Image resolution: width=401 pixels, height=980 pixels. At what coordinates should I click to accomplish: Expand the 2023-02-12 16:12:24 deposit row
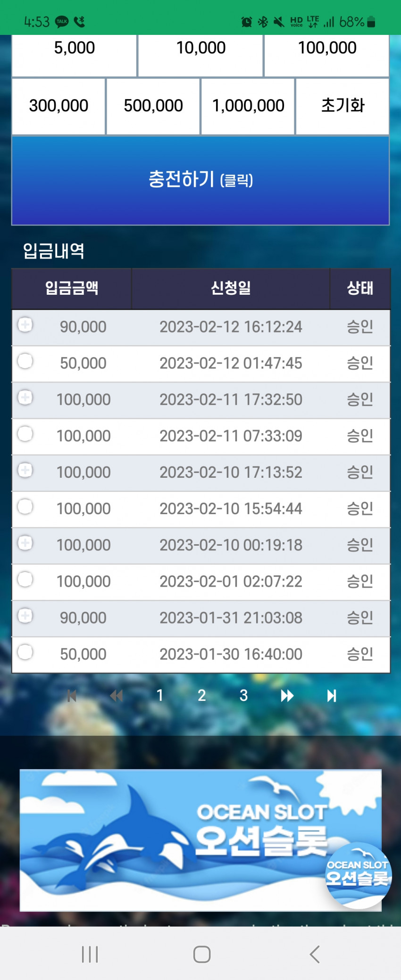pyautogui.click(x=25, y=324)
